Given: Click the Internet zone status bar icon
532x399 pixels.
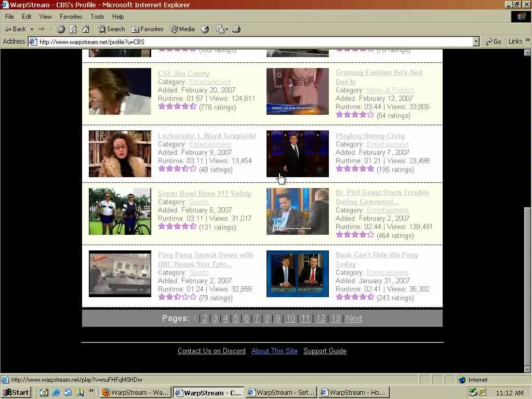Looking at the screenshot, I should pyautogui.click(x=462, y=380).
